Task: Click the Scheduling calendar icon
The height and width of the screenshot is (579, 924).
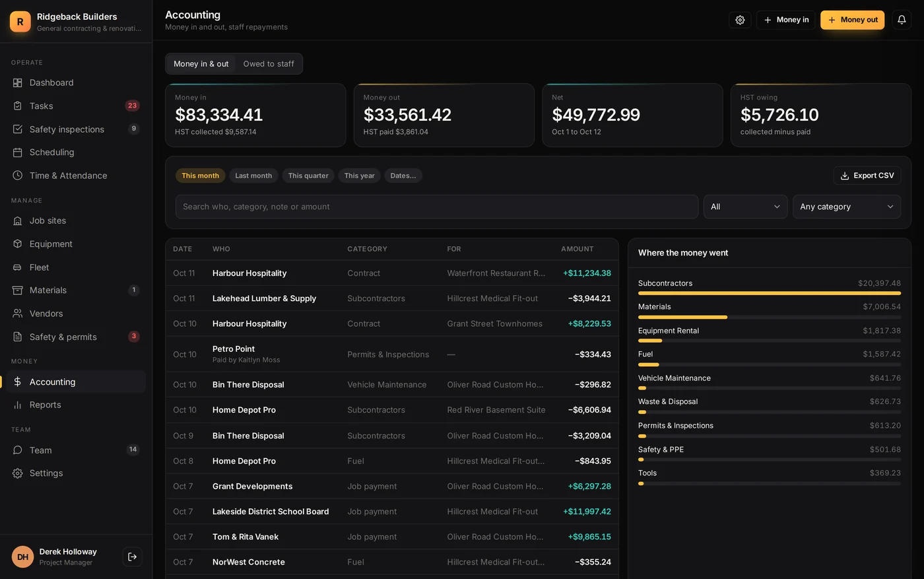Action: pyautogui.click(x=18, y=152)
